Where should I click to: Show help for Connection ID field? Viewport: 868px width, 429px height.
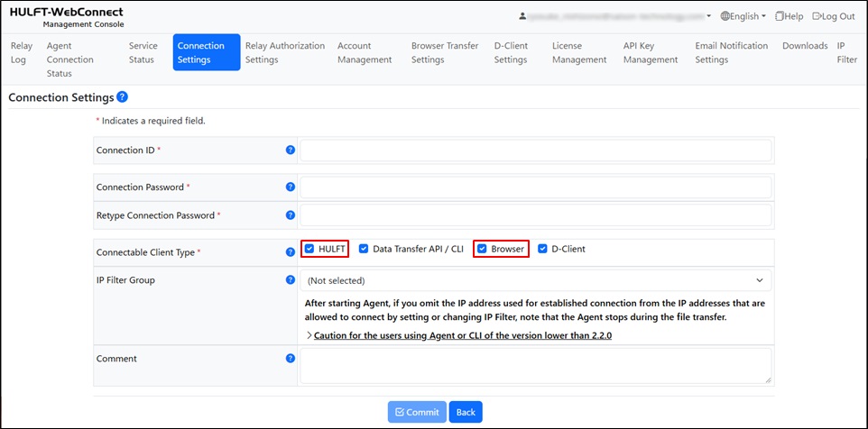[290, 150]
